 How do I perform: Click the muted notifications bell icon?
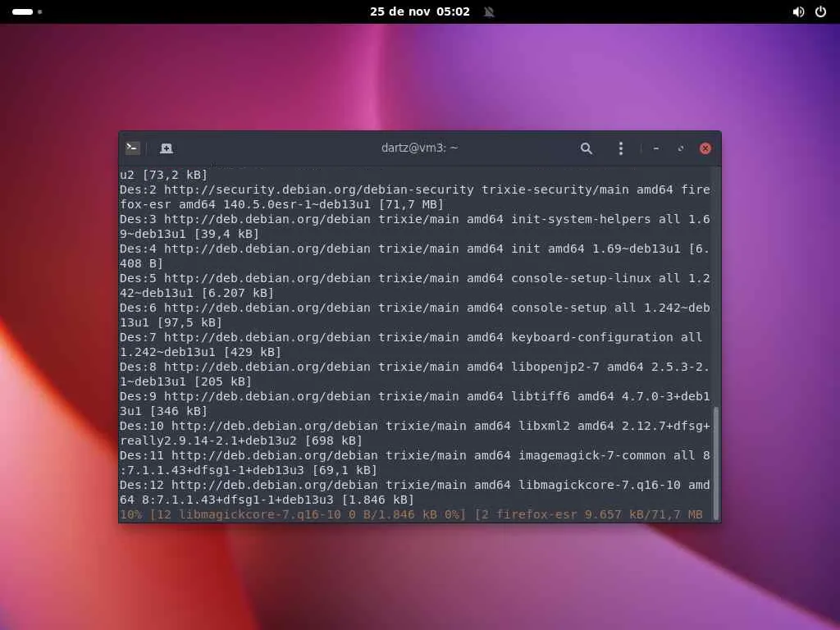click(x=489, y=11)
